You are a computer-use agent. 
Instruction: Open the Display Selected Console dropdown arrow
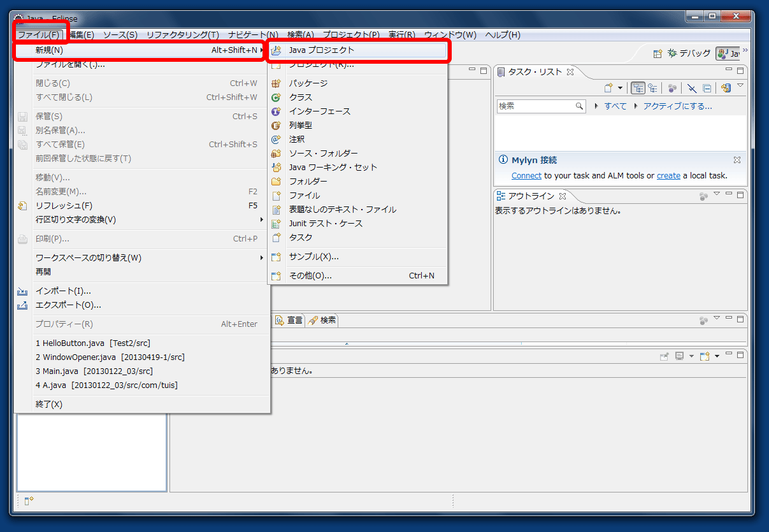[691, 356]
